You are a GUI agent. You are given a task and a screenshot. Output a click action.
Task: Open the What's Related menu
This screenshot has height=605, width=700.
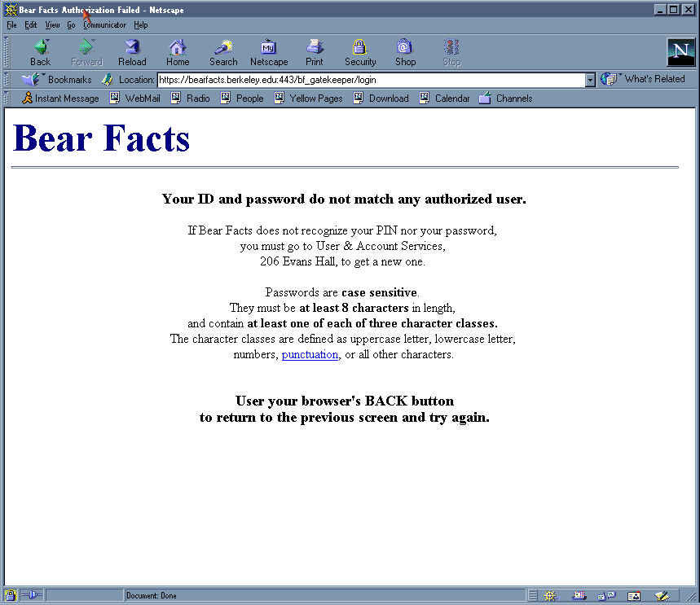click(643, 79)
